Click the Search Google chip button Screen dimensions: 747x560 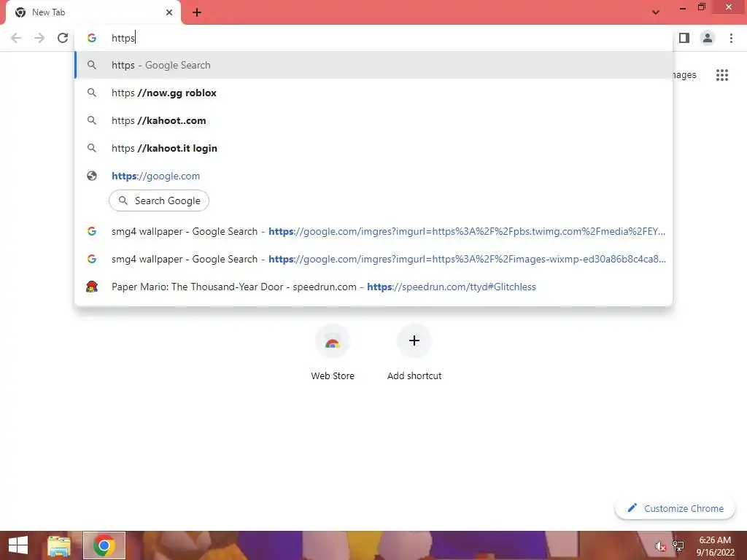pyautogui.click(x=159, y=201)
